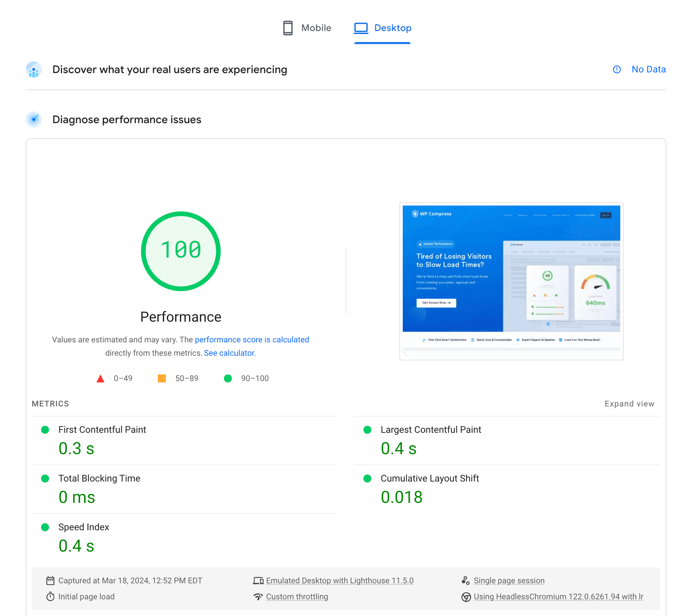Click the real users experience icon
This screenshot has width=688, height=616.
coord(33,69)
